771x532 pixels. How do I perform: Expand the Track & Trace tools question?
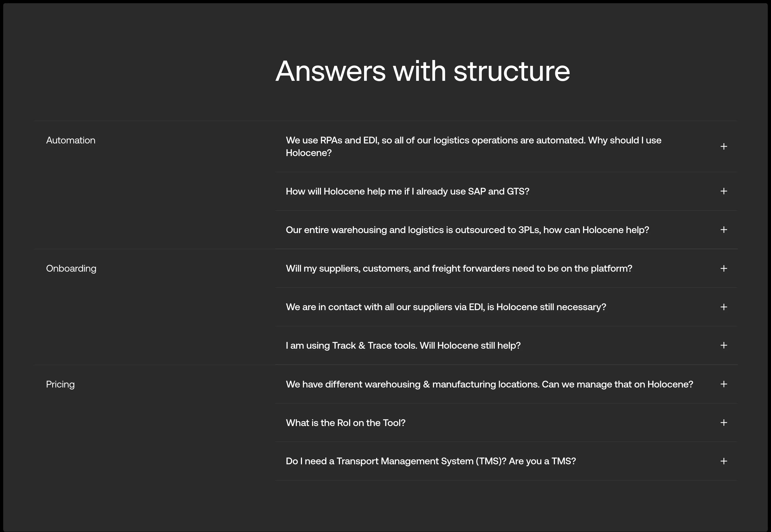(724, 345)
